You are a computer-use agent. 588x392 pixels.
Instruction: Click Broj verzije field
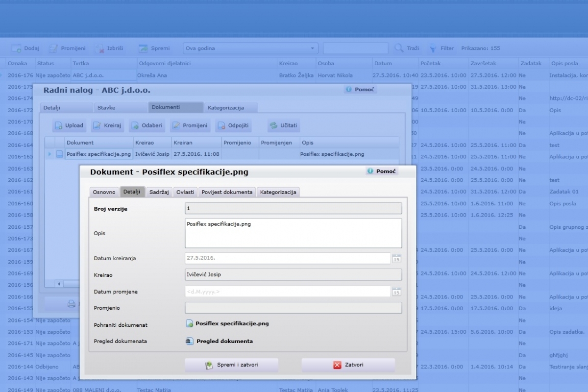pos(293,209)
